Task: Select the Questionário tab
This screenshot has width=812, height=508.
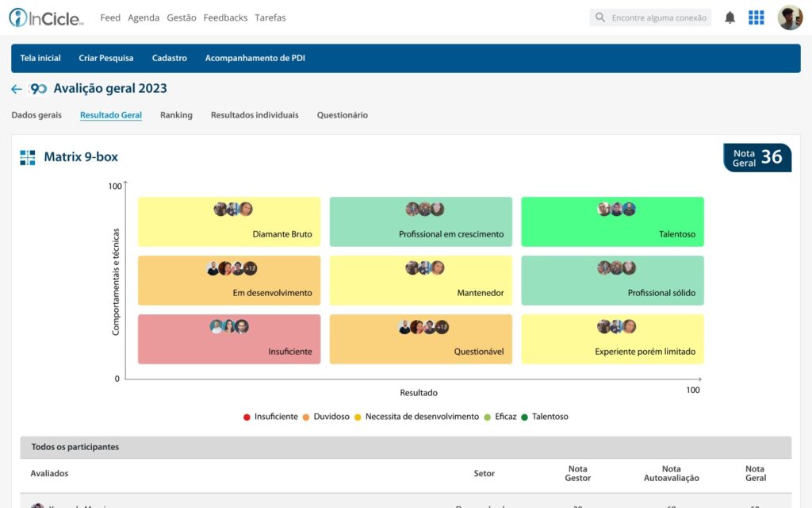Action: coord(343,115)
